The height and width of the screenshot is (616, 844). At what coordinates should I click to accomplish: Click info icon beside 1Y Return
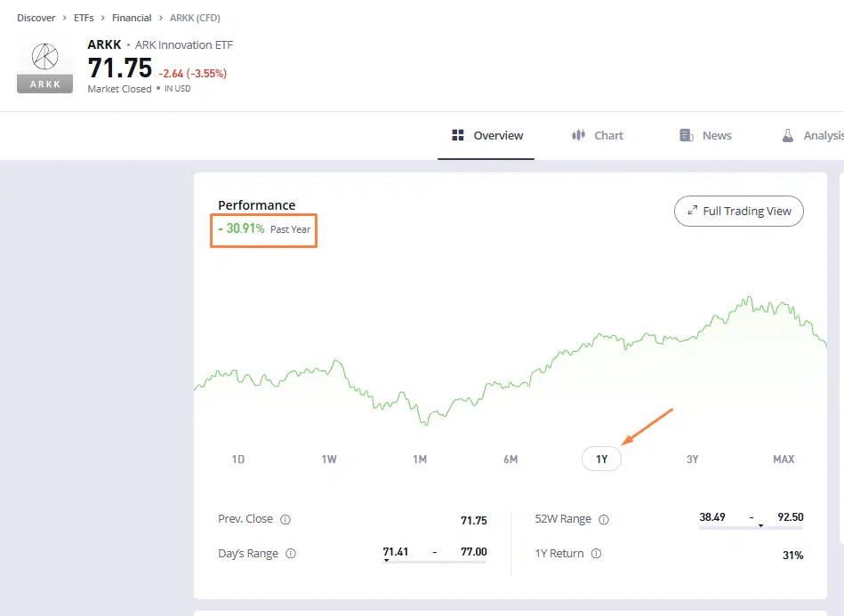click(596, 554)
